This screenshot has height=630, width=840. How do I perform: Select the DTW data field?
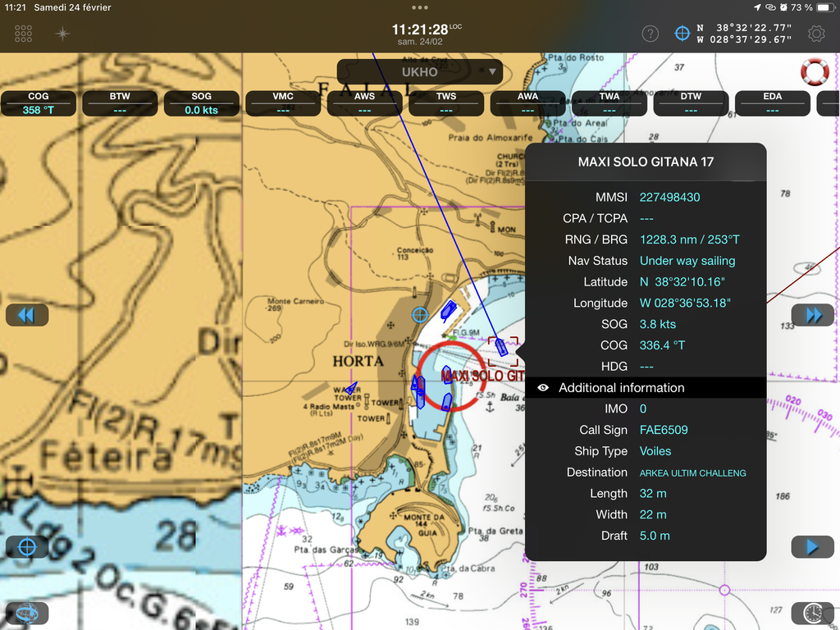691,103
